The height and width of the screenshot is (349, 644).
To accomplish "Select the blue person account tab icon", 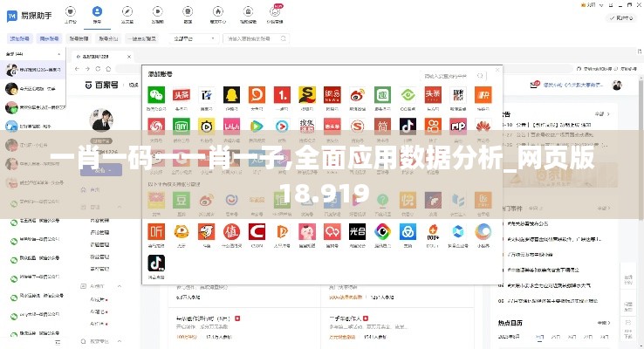I will [97, 11].
